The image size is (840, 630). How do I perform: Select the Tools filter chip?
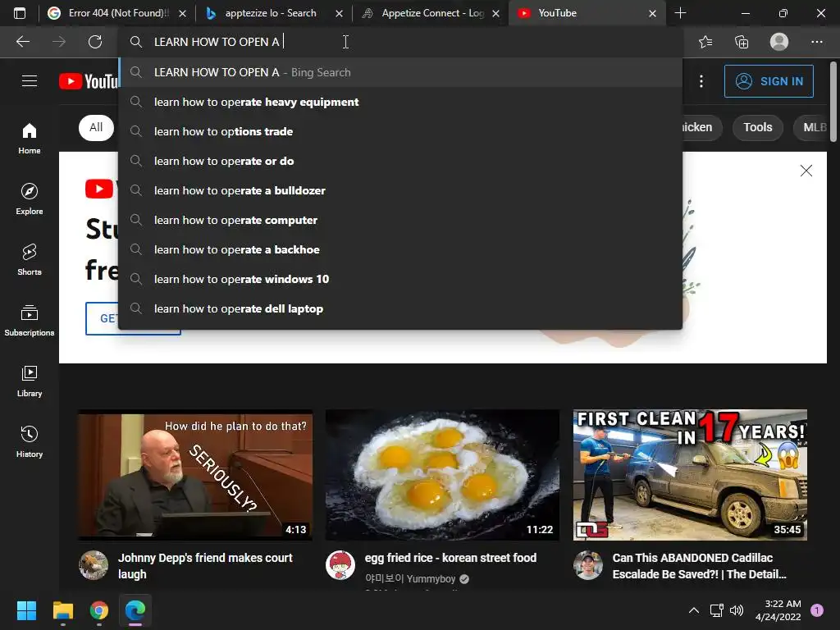coord(757,127)
